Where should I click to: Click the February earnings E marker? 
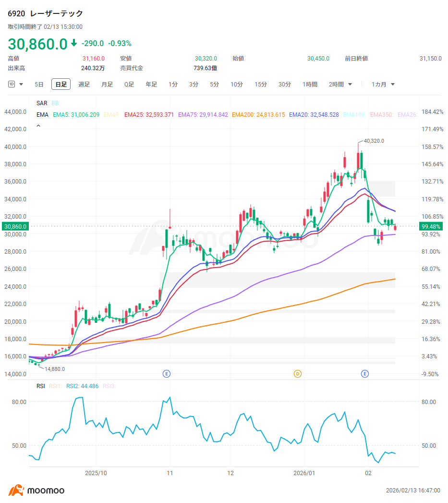point(364,374)
